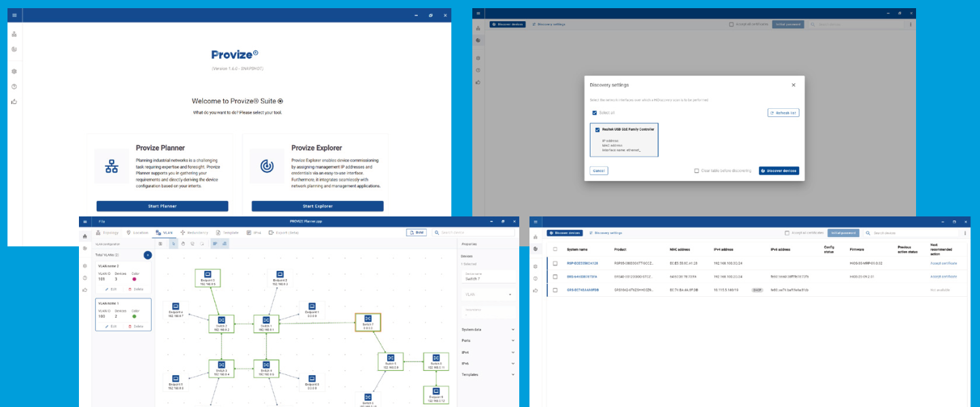Screen dimensions: 980x407
Task: Add a VLAN with the round plus button
Action: (x=148, y=255)
